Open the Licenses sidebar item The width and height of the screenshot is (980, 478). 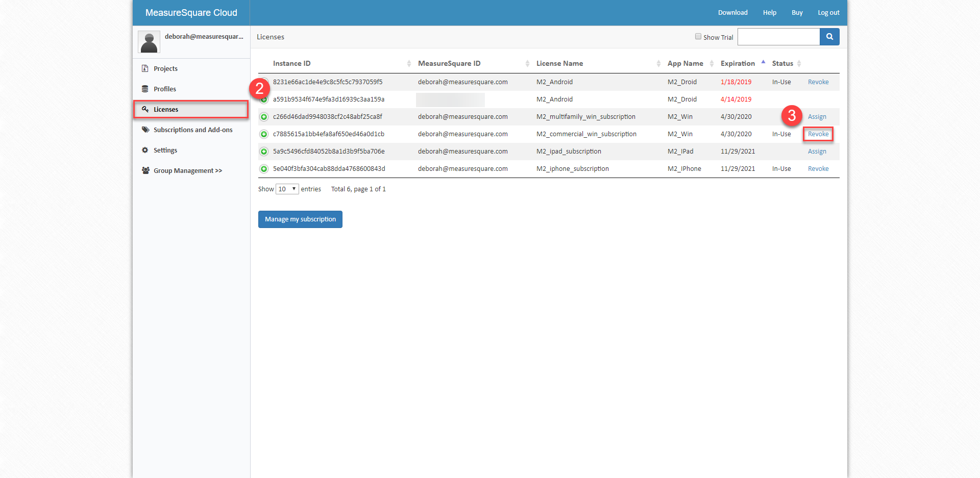coord(191,109)
